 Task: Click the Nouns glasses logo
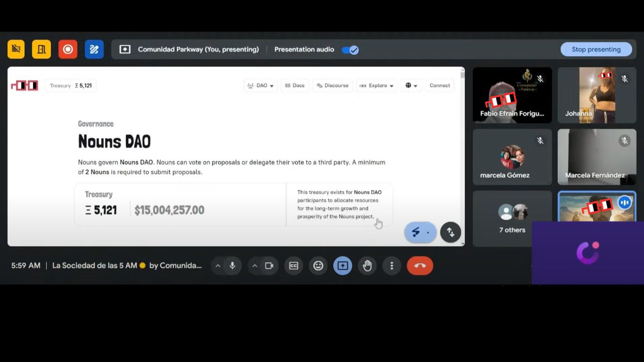[25, 86]
